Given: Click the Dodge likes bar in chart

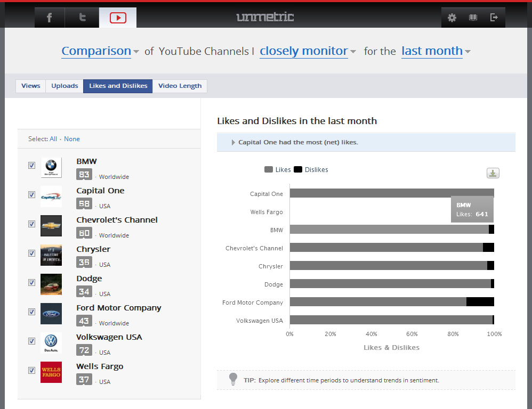Looking at the screenshot, I should pyautogui.click(x=391, y=284).
